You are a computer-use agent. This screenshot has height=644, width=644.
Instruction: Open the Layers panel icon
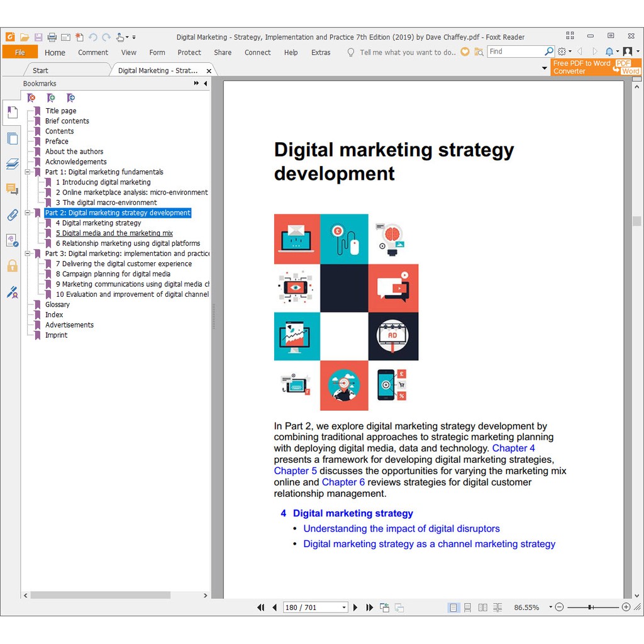[x=12, y=164]
